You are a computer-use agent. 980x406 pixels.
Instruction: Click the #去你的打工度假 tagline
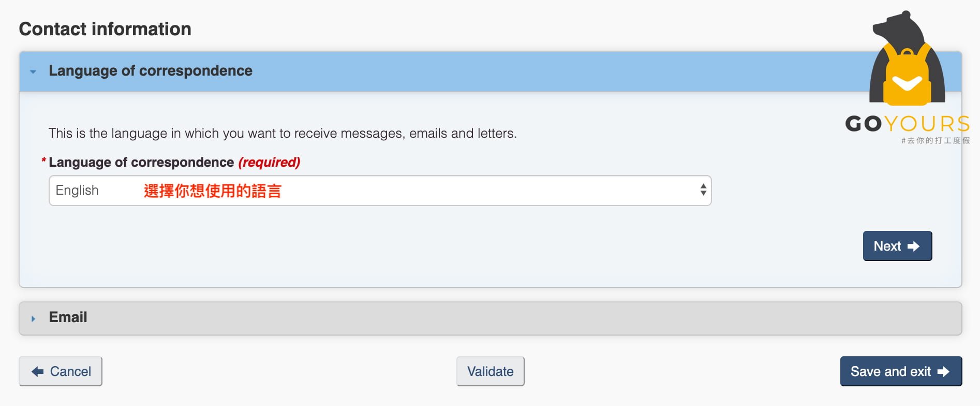click(x=936, y=140)
